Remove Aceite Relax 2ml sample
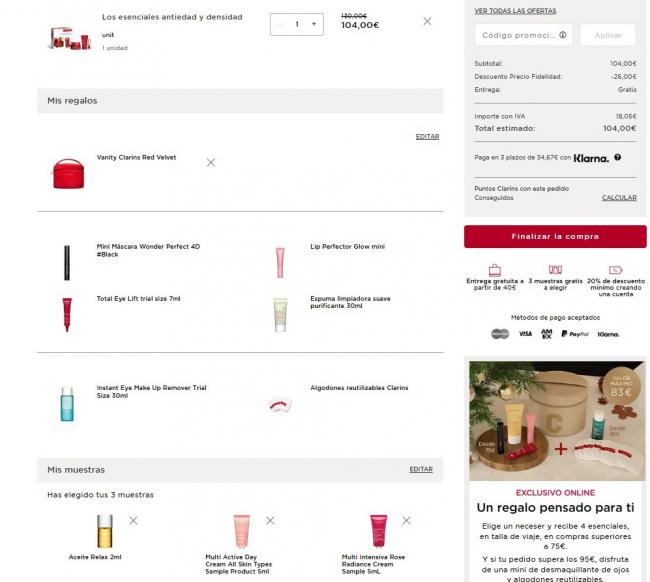 [133, 520]
